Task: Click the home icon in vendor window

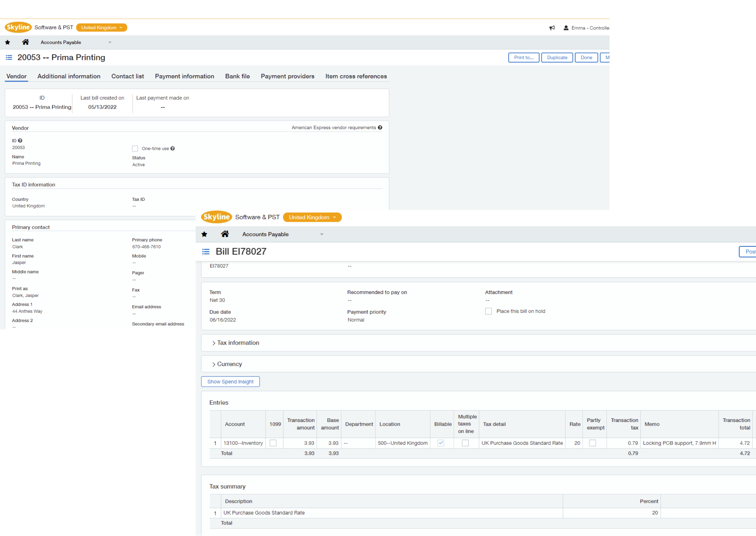Action: pyautogui.click(x=25, y=42)
